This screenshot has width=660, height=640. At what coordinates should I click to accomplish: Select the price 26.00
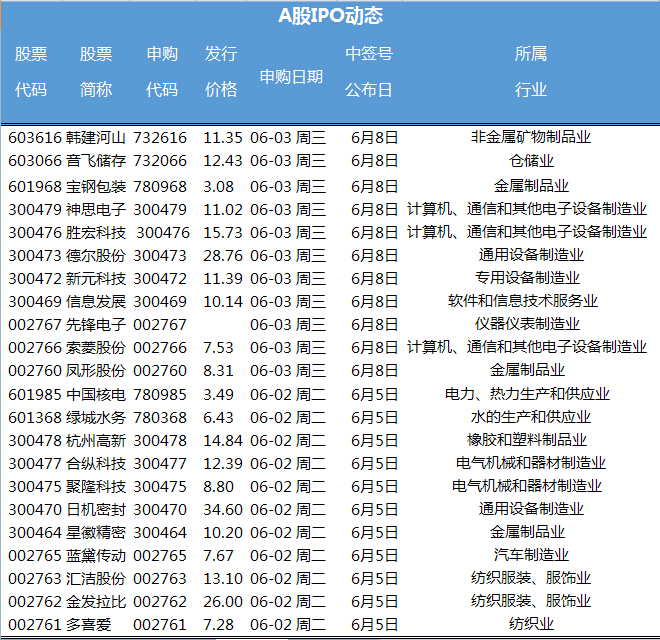pos(223,602)
